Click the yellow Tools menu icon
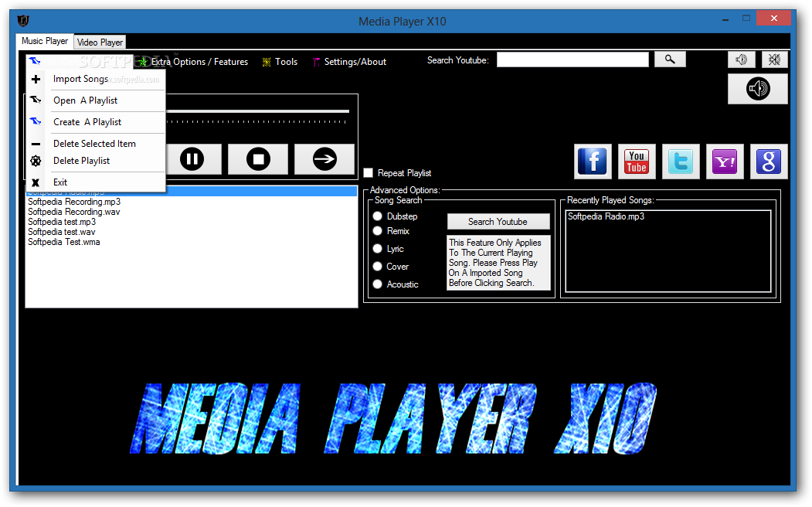The height and width of the screenshot is (507, 812). click(x=267, y=62)
